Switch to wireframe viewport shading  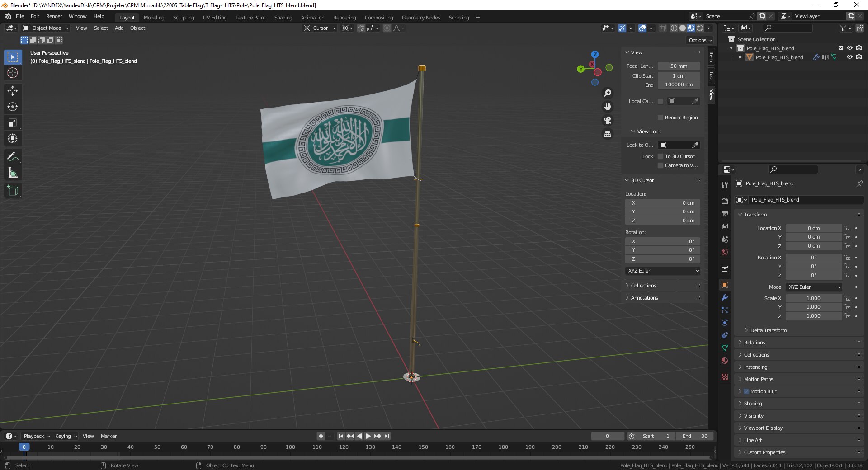point(674,28)
